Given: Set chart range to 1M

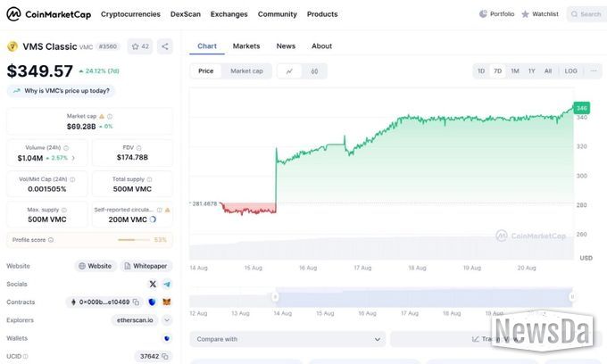Looking at the screenshot, I should coord(515,71).
